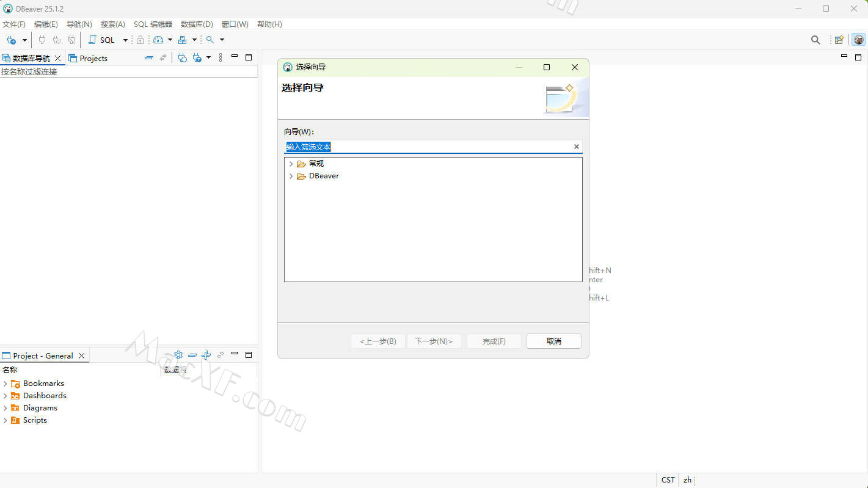Image resolution: width=868 pixels, height=488 pixels.
Task: Expand the Bookmarks folder
Action: [x=5, y=384]
